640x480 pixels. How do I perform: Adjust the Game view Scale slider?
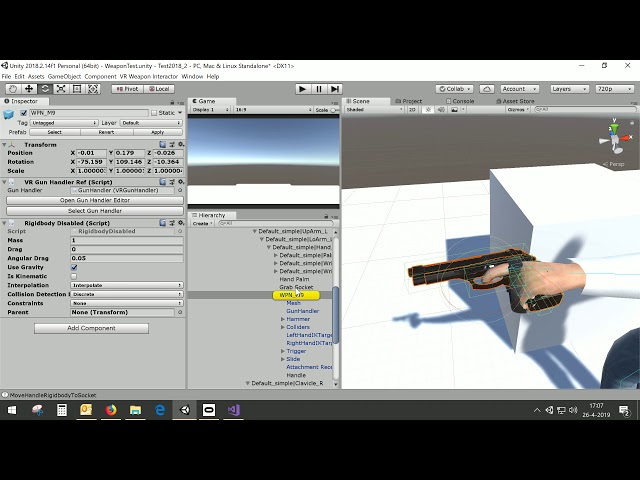click(x=335, y=110)
